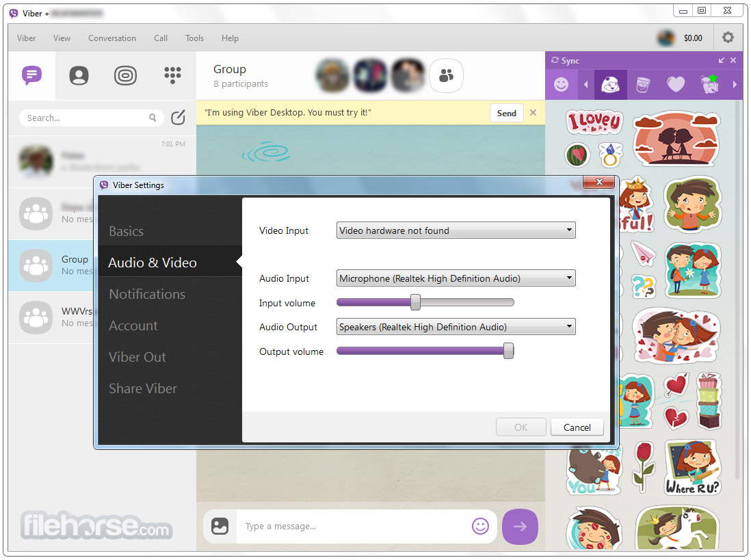The width and height of the screenshot is (751, 560).
Task: Adjust the Input volume slider
Action: pos(415,302)
